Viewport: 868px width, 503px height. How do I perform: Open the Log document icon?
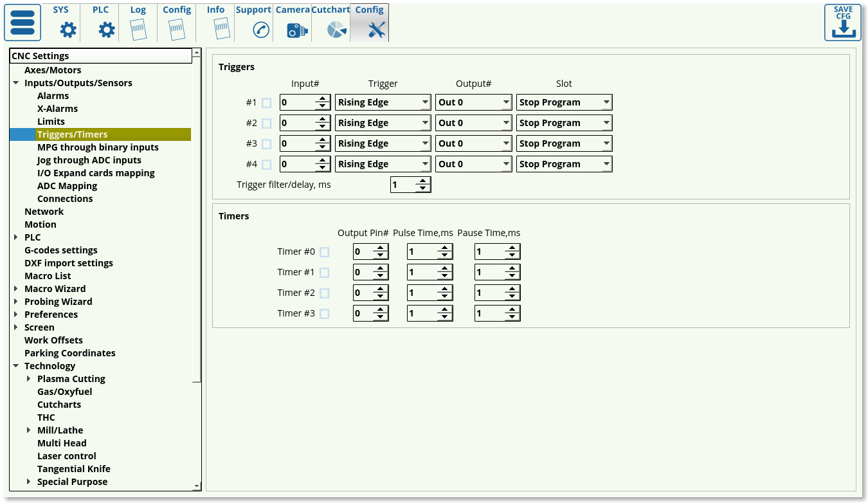(138, 30)
